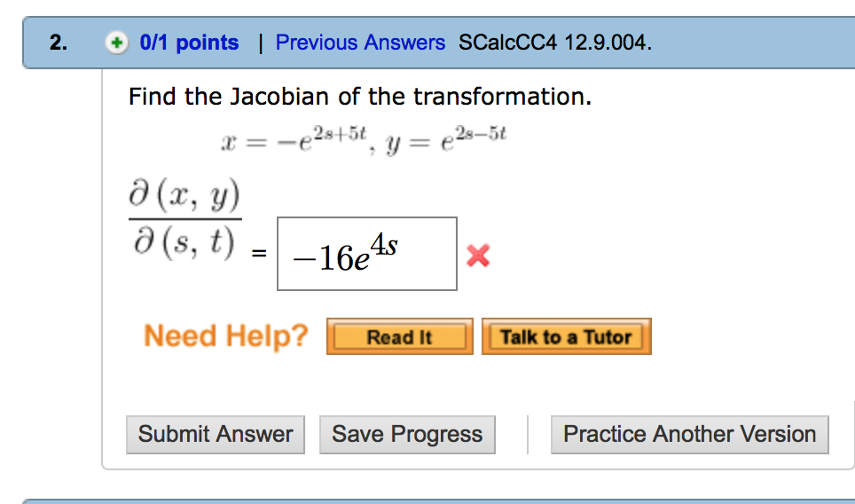Select the answer text -16e^4s
855x504 pixels.
click(346, 253)
